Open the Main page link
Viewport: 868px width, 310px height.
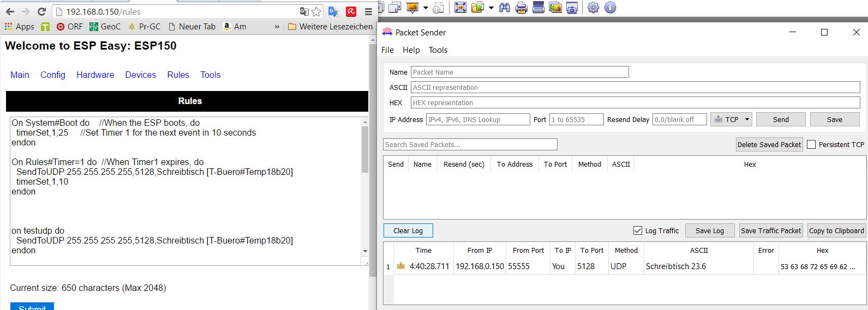pos(20,75)
